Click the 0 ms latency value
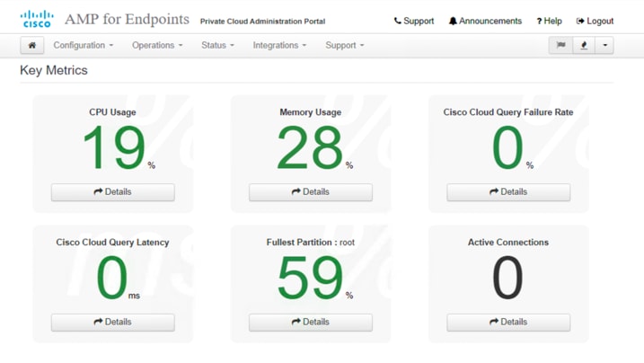This screenshot has width=644, height=363. click(x=111, y=278)
